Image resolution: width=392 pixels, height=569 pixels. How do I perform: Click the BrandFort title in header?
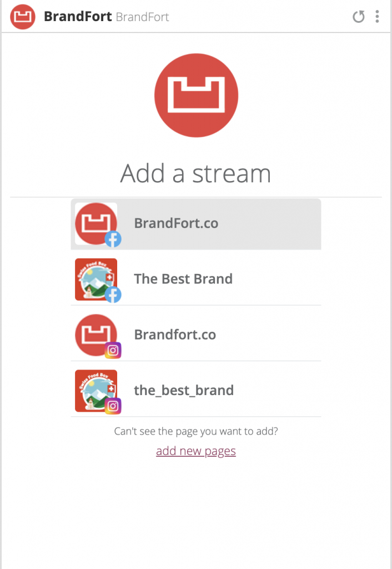click(x=78, y=17)
